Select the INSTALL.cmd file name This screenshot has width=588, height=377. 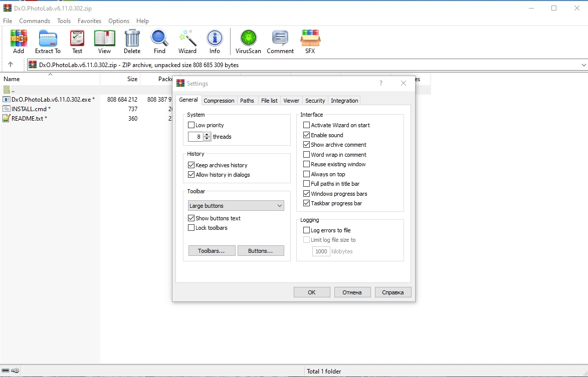29,109
